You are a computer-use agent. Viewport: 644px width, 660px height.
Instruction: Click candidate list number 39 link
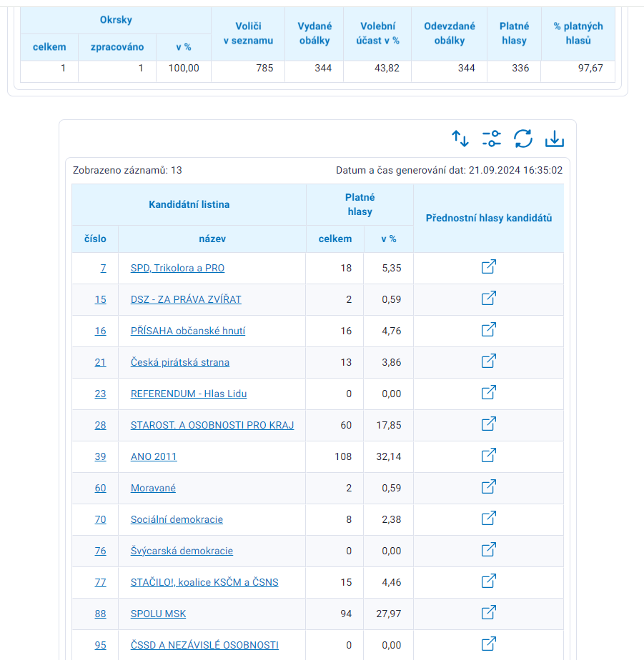click(100, 456)
